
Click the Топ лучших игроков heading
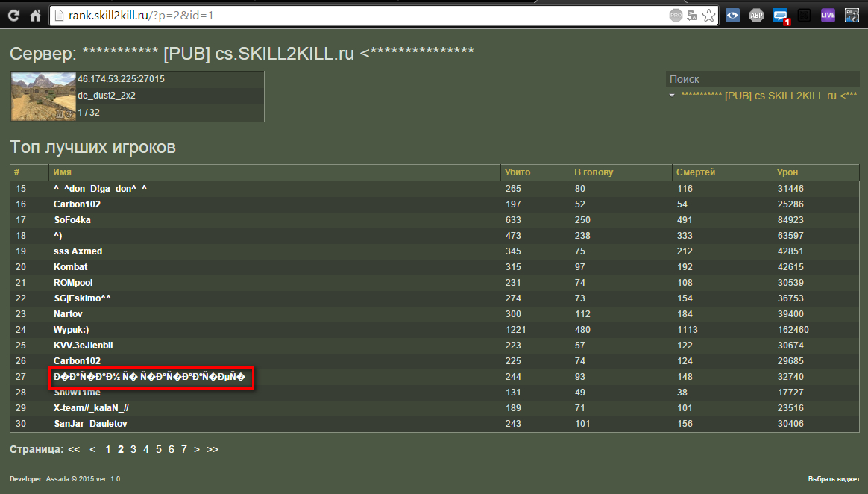coord(92,147)
